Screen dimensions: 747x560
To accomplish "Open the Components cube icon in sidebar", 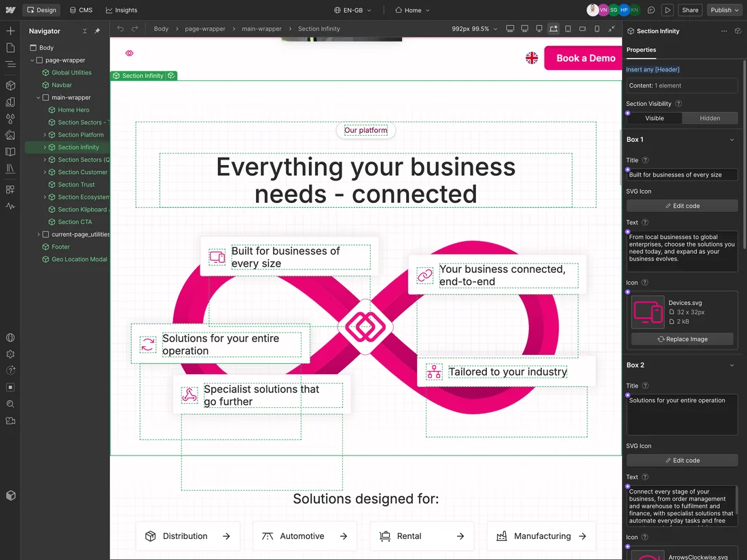I will tap(10, 86).
